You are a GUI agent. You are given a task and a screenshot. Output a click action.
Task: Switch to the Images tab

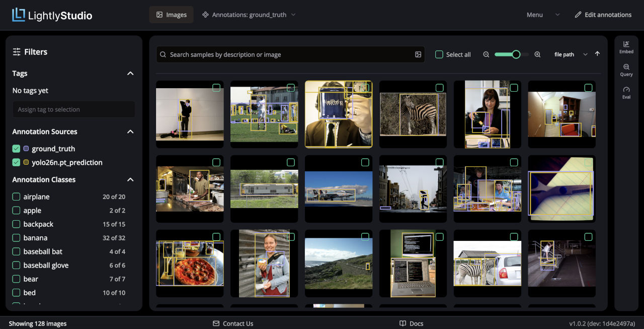click(171, 15)
